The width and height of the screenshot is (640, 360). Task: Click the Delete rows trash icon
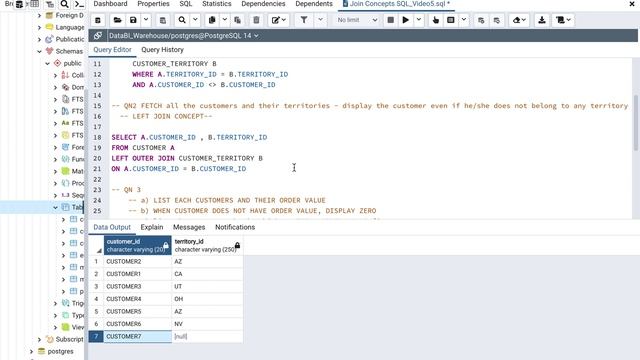pos(256,20)
